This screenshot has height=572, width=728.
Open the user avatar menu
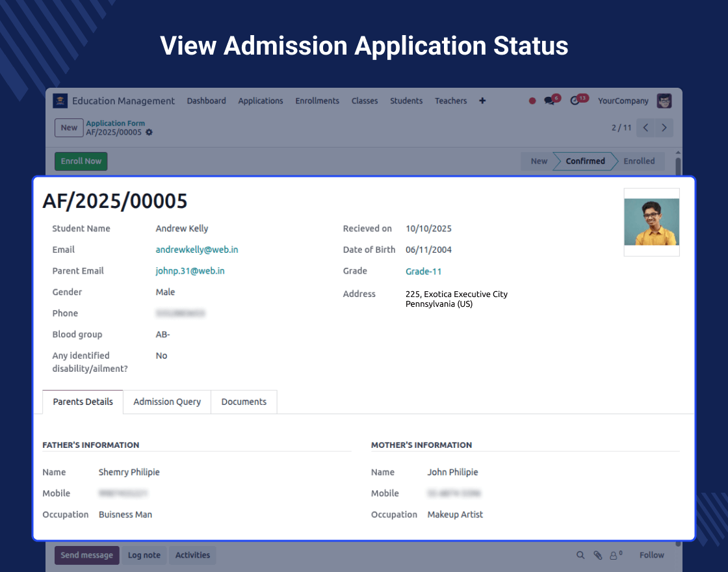(x=664, y=101)
